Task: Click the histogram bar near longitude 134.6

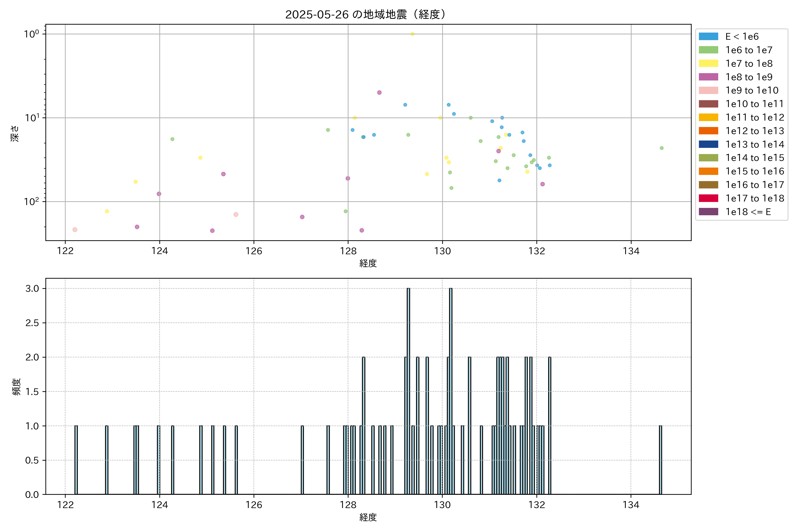Action: (x=660, y=460)
